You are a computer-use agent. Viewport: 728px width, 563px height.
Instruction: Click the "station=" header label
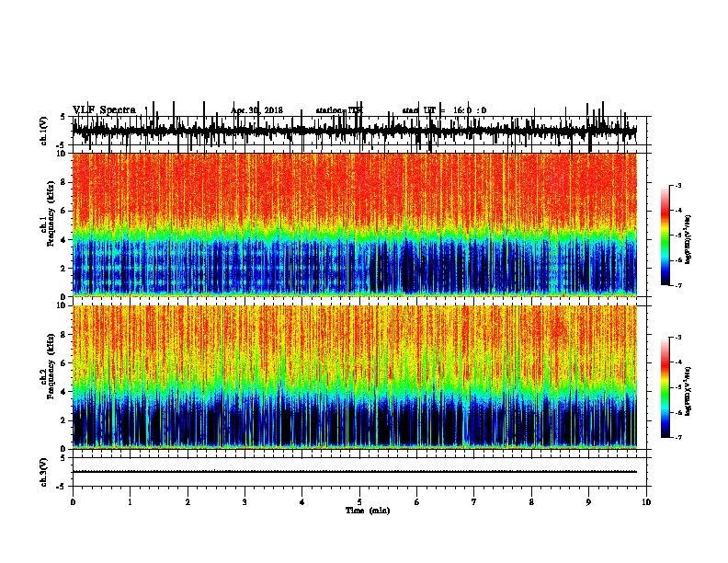pos(332,110)
